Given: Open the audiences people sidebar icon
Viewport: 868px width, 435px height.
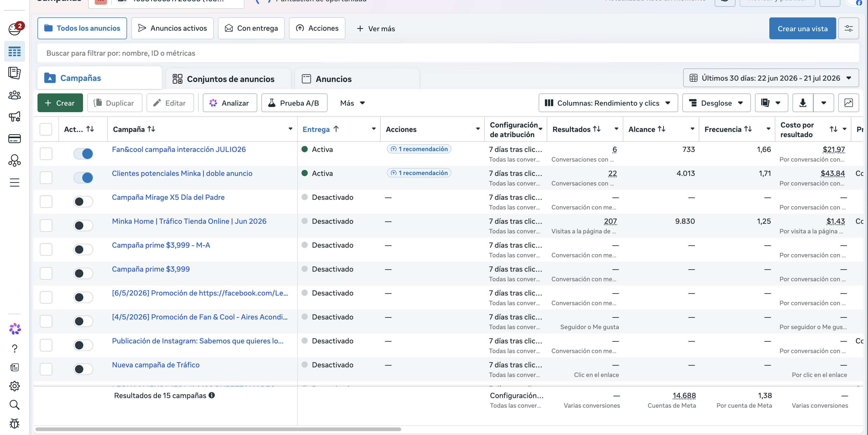Looking at the screenshot, I should click(x=15, y=95).
